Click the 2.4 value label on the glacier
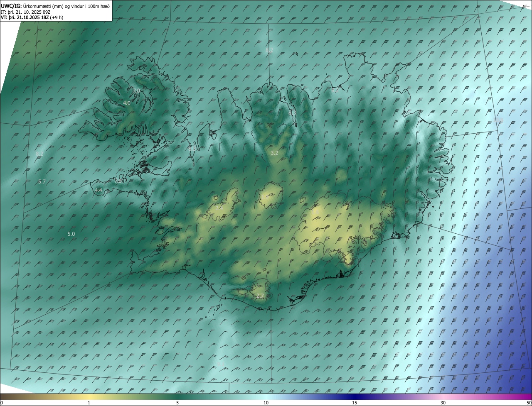Viewport: 532px width, 406px height. pyautogui.click(x=219, y=208)
